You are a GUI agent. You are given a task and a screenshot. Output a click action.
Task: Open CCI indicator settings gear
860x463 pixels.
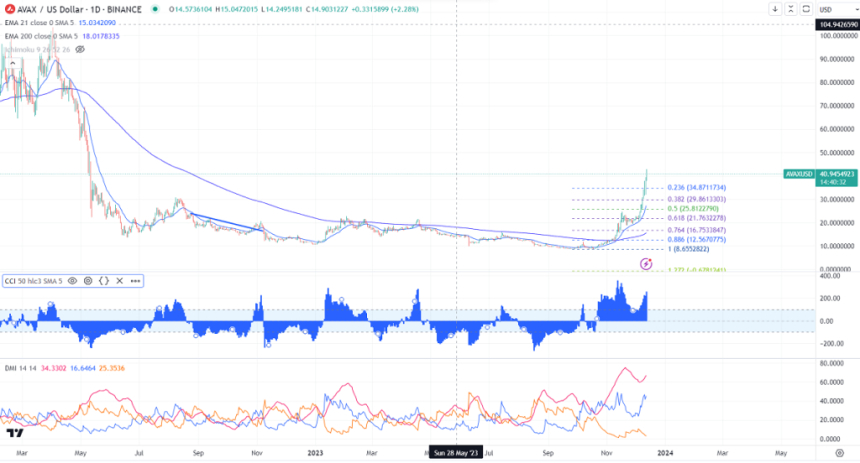point(88,282)
